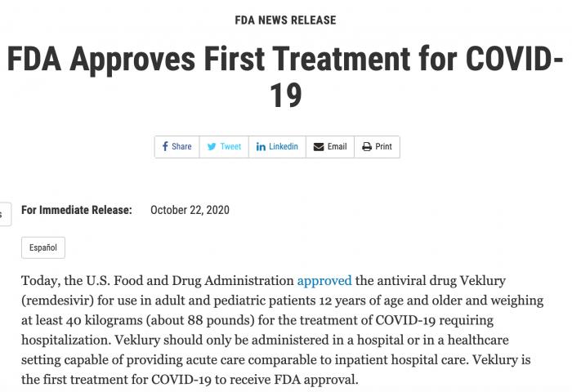Click the word "(remdesivir)" in the paragraph
The height and width of the screenshot is (392, 572).
click(x=58, y=300)
